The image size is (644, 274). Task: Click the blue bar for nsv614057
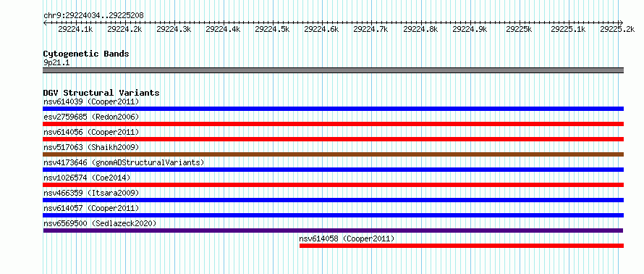point(333,215)
